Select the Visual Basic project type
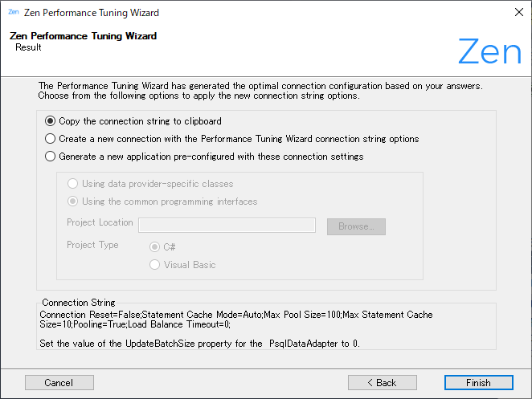This screenshot has width=532, height=399. click(x=154, y=265)
